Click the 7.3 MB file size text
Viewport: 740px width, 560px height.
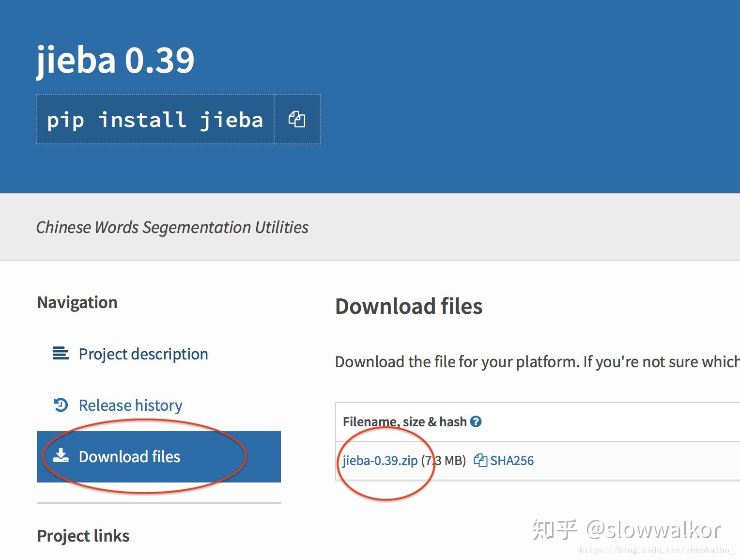pos(444,460)
